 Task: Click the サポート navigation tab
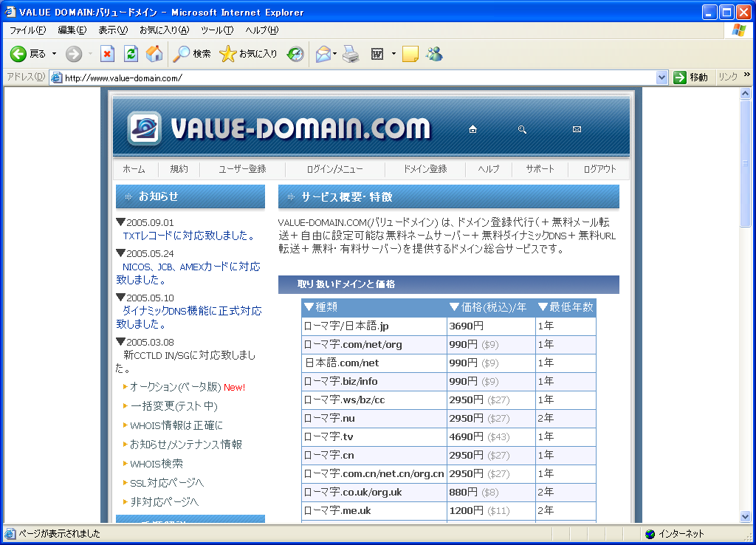pyautogui.click(x=540, y=169)
